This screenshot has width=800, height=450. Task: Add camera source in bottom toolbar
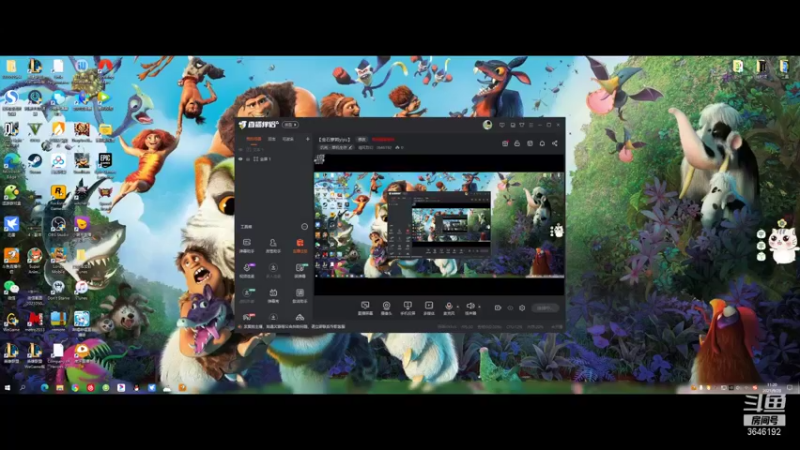pos(386,308)
